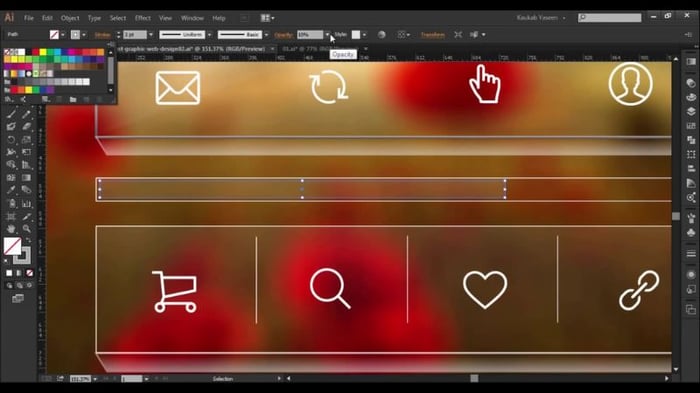The width and height of the screenshot is (700, 393).
Task: Open the Kaukab Yaseen workspace switcher
Action: coord(541,18)
